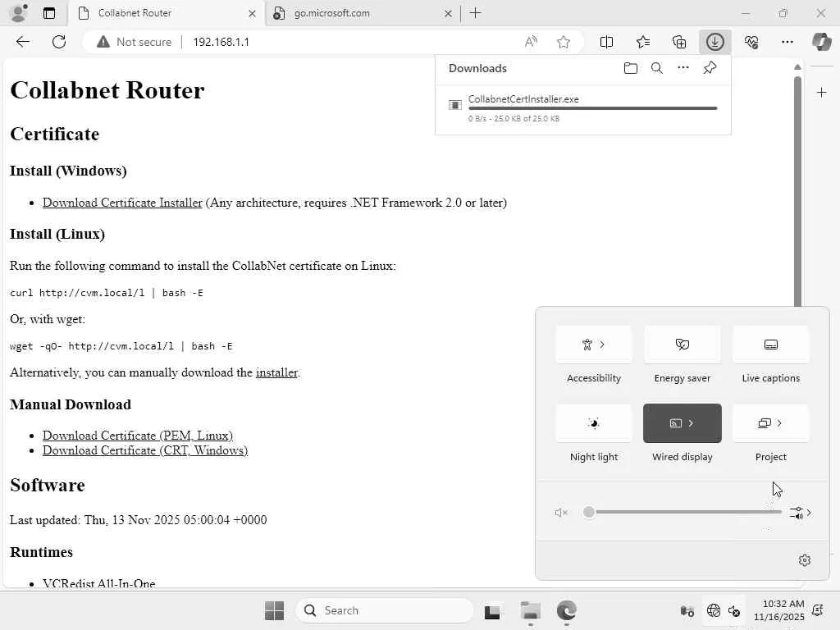The height and width of the screenshot is (630, 840).
Task: Toggle Energy saver quick setting
Action: tap(682, 345)
